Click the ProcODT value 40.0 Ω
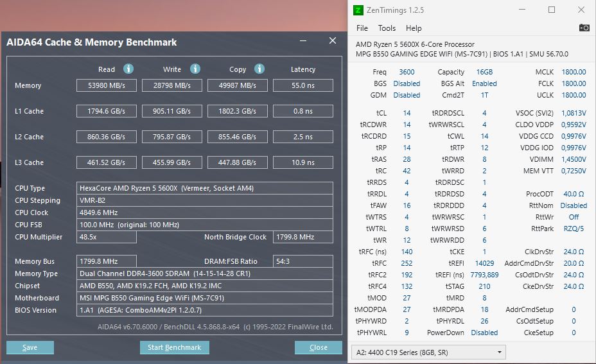Viewport: 596px width, 364px height. click(574, 194)
